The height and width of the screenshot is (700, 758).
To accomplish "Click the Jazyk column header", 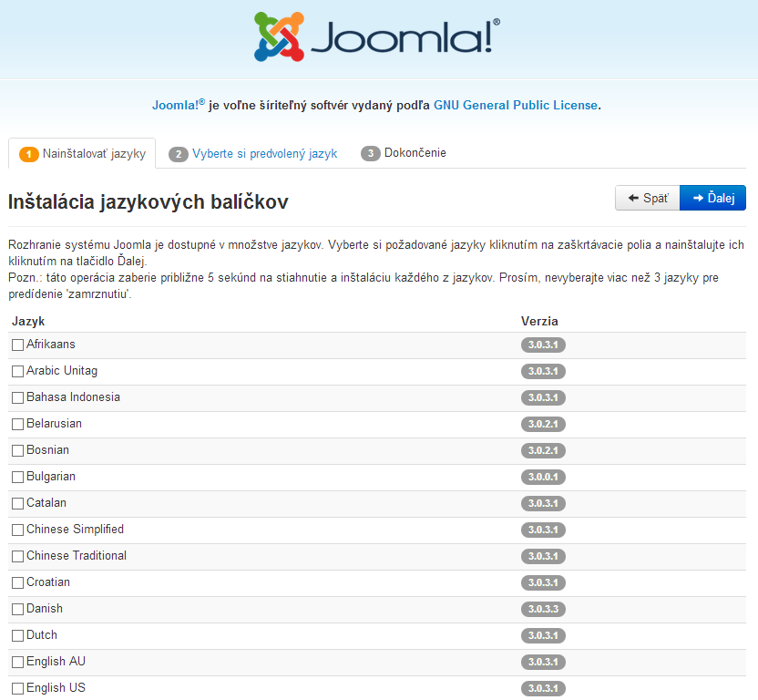I will 28,321.
